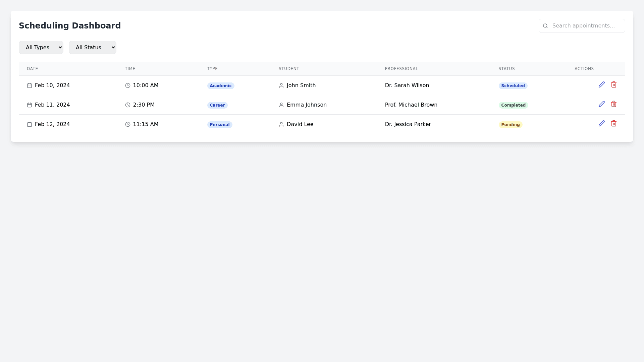The height and width of the screenshot is (362, 644).
Task: Click the search magnifier icon
Action: (545, 26)
